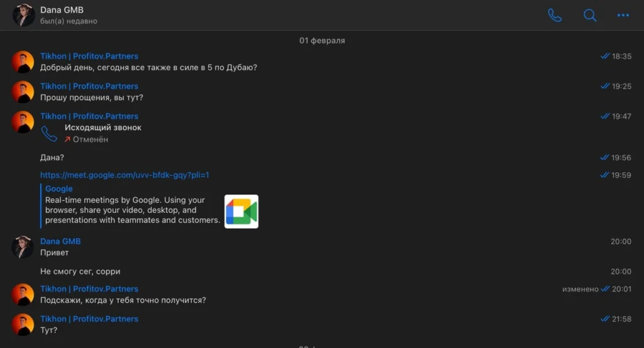Click the Dana GMB chat title

click(62, 10)
